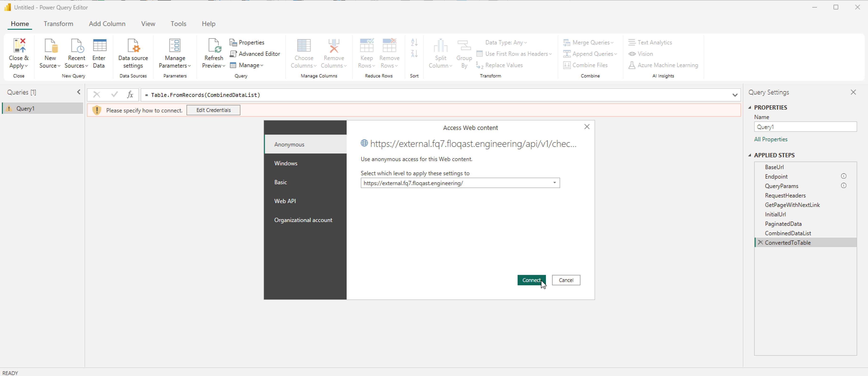Viewport: 868px width, 376px height.
Task: Expand the formula bar chevron
Action: [x=735, y=95]
